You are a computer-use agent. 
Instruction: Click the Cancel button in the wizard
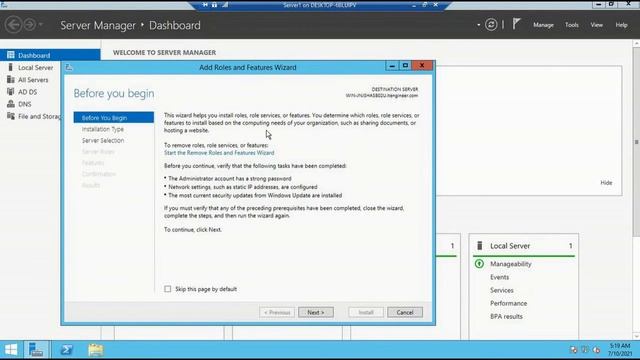tap(404, 312)
